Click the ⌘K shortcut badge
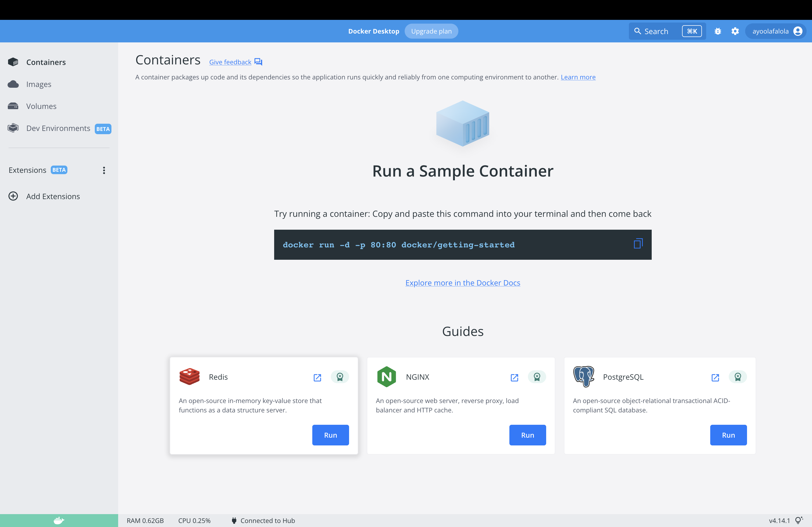 point(692,31)
